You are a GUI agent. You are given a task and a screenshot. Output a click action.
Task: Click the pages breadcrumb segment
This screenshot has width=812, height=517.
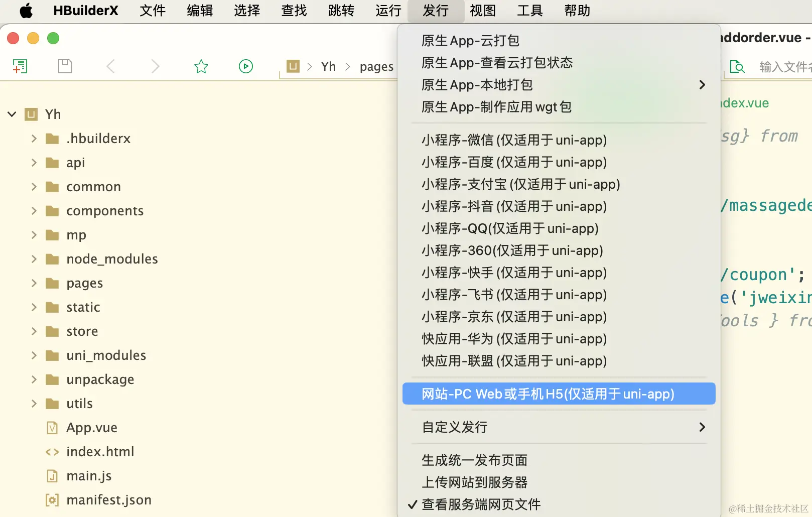[x=376, y=67]
